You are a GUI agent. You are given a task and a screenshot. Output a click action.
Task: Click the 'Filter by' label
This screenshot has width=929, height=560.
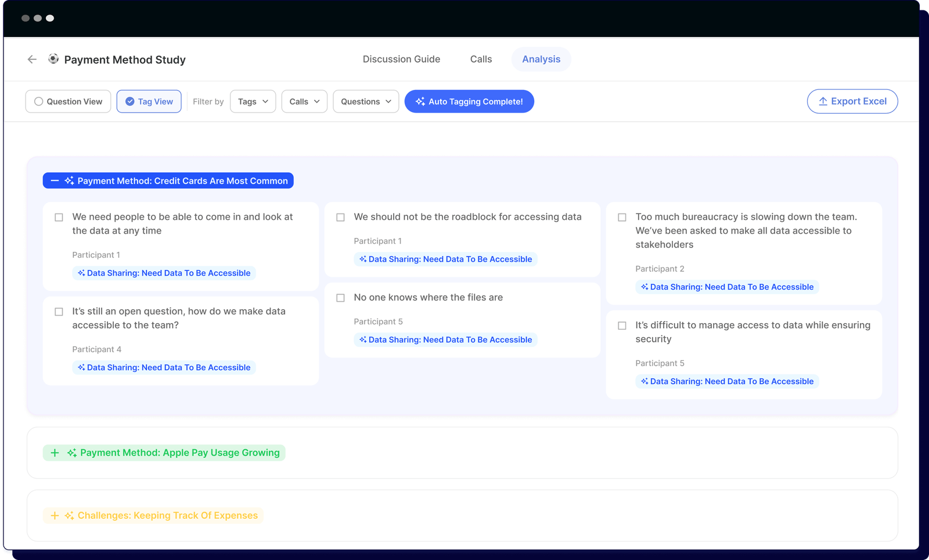208,102
